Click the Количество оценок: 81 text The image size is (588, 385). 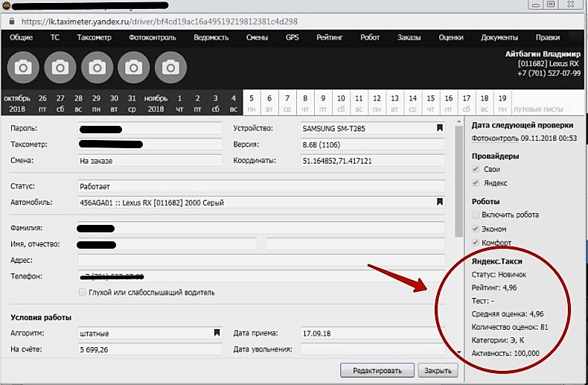(x=510, y=327)
